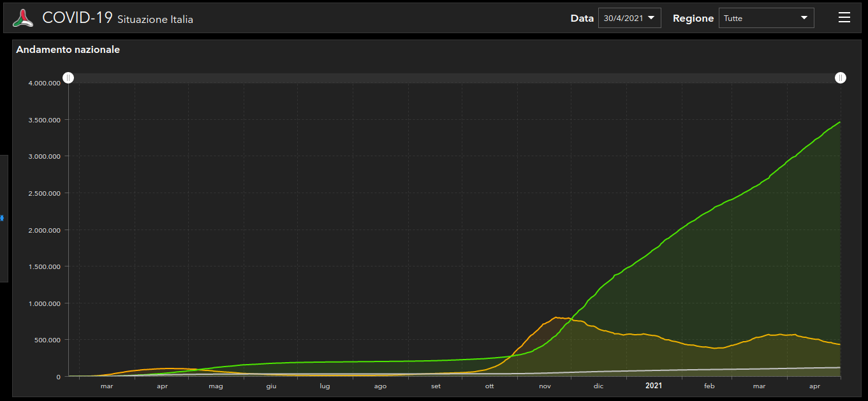Click the Situazione Italia subtitle
The image size is (868, 401).
(155, 20)
